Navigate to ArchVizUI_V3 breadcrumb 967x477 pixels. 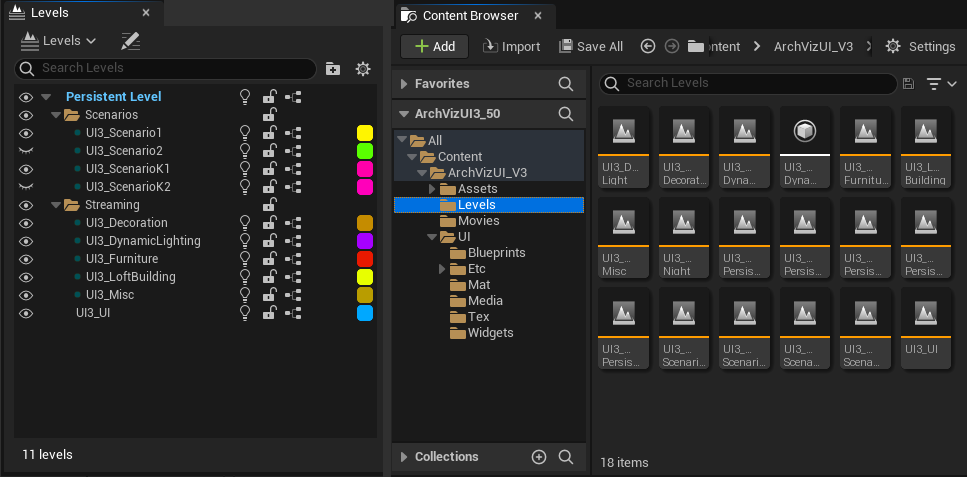coord(813,46)
